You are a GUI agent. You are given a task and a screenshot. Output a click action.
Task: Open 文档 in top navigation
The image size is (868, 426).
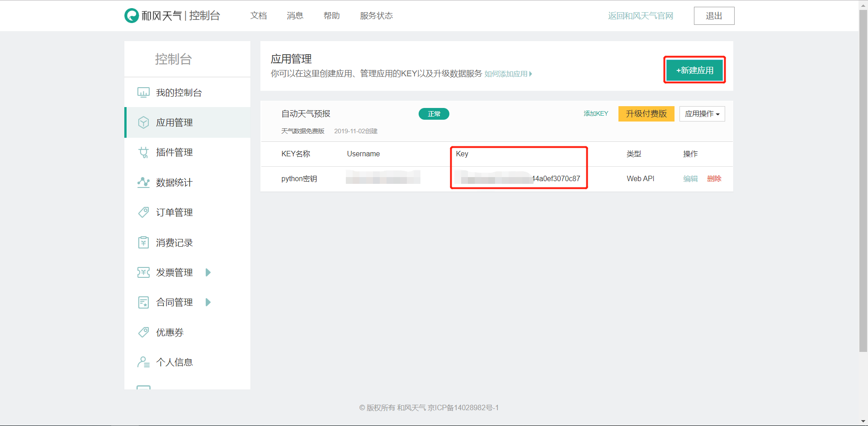tap(259, 16)
